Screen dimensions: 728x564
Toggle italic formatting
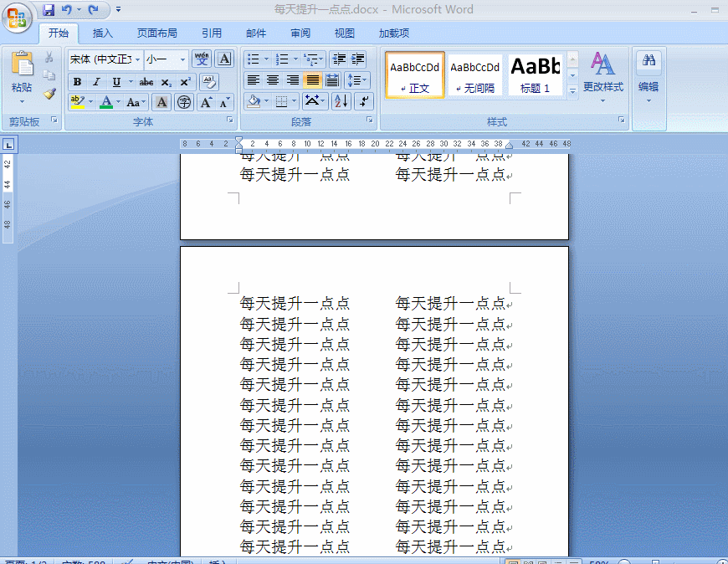tap(96, 82)
